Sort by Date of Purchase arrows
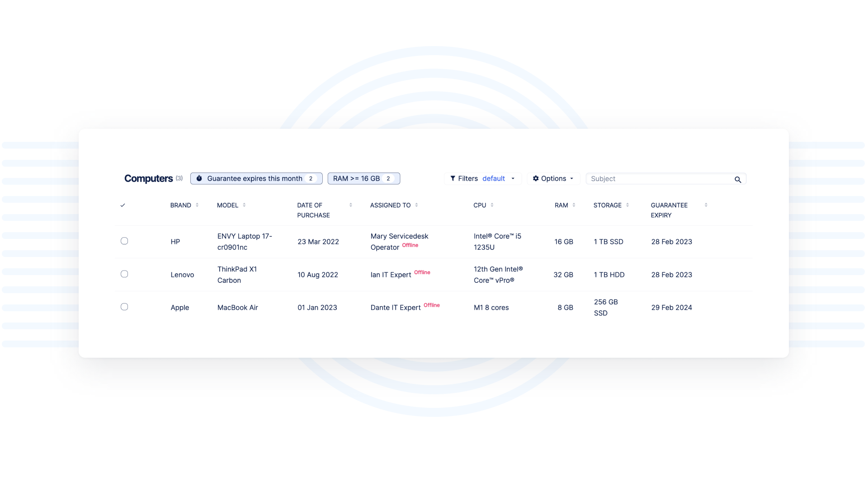This screenshot has height=486, width=868. (x=350, y=205)
